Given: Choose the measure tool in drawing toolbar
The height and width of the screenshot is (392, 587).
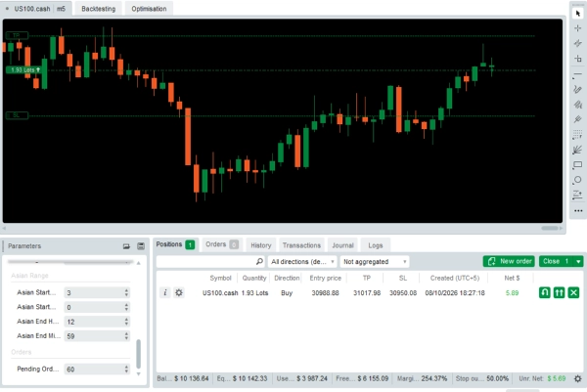Looking at the screenshot, I should pos(577,59).
